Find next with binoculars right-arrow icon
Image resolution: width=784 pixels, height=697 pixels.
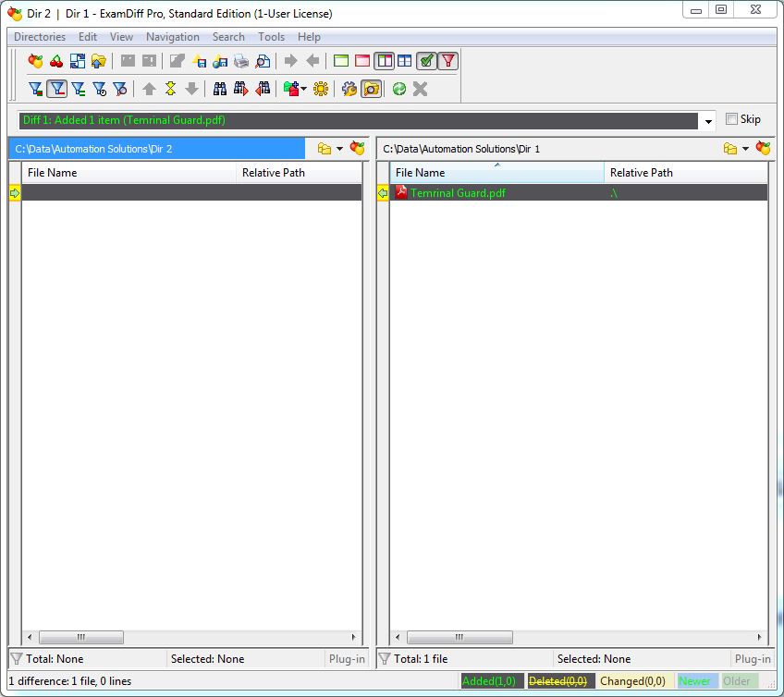click(241, 89)
